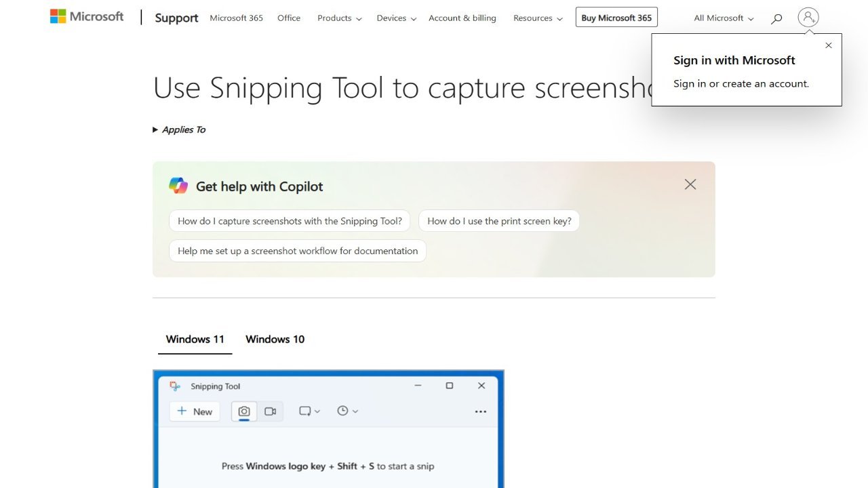Click the Snipping Tool maximize icon
868x488 pixels.
(449, 386)
